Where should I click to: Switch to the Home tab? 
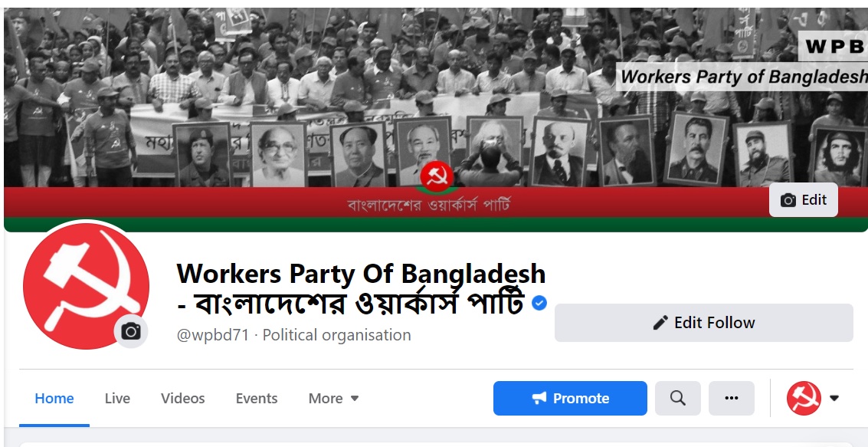(54, 398)
